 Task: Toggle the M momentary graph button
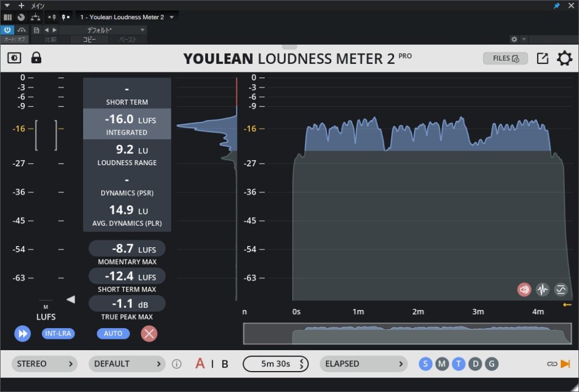coord(442,364)
